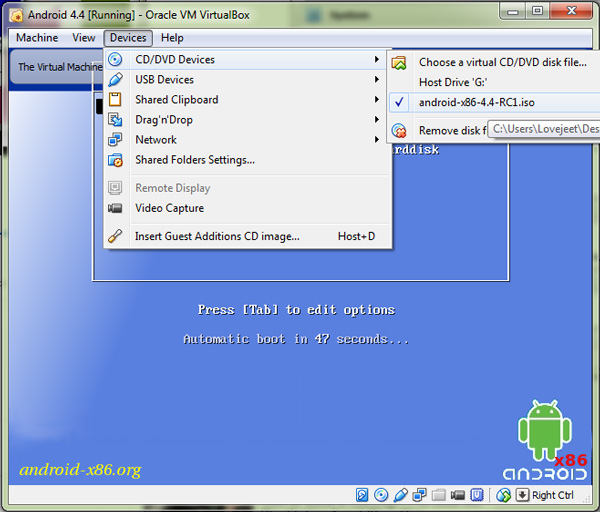This screenshot has width=600, height=512.
Task: Click the network status bar icon
Action: click(419, 495)
